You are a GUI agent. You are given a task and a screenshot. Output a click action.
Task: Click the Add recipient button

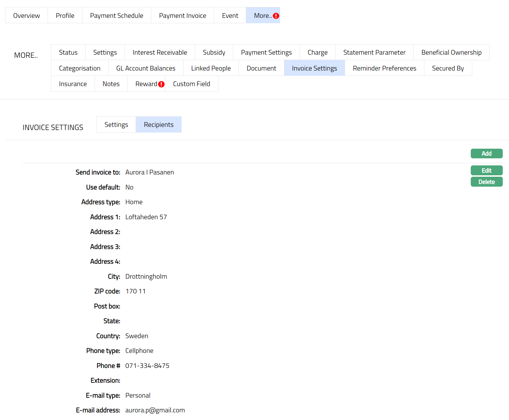(x=486, y=153)
